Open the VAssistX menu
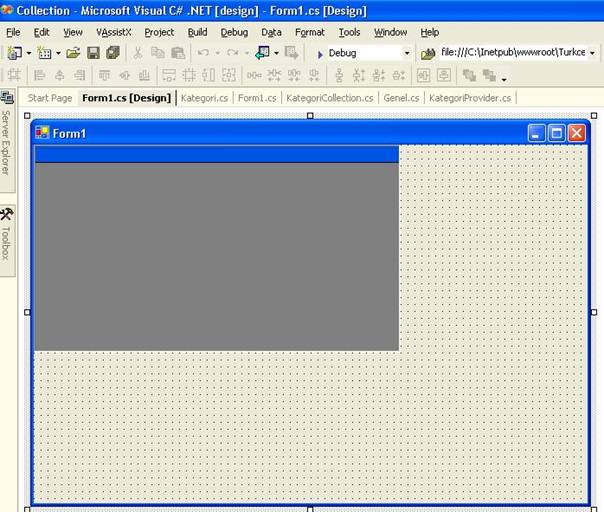Viewport: 604px width, 512px height. click(114, 32)
